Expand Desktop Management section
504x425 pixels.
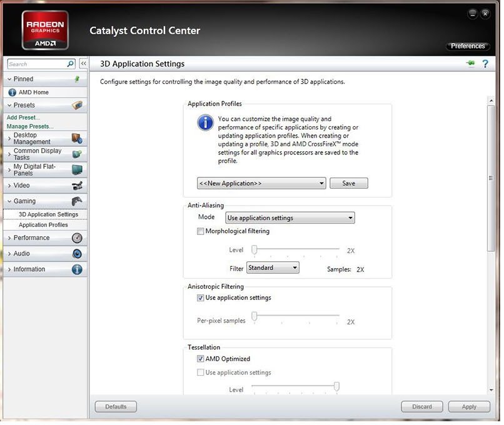coord(9,139)
